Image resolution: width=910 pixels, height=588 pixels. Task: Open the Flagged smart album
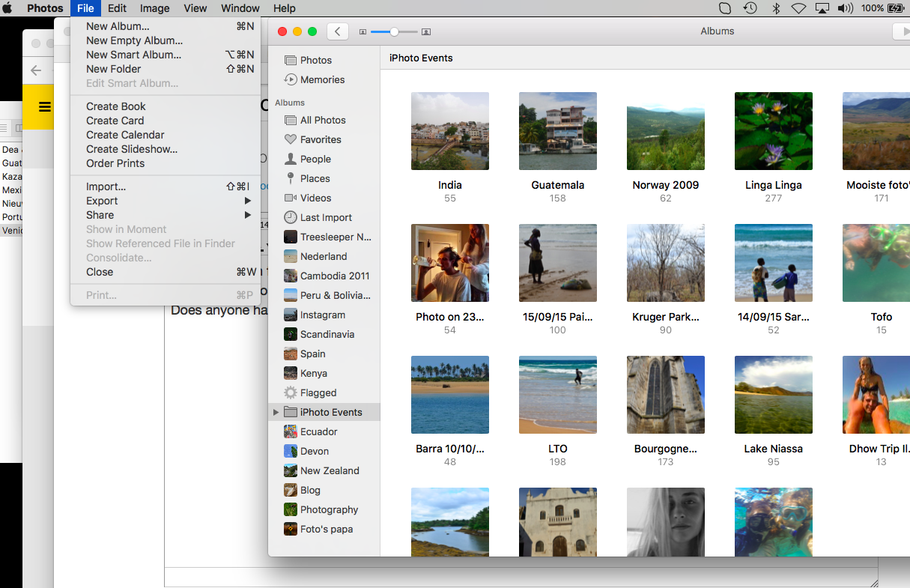coord(318,392)
